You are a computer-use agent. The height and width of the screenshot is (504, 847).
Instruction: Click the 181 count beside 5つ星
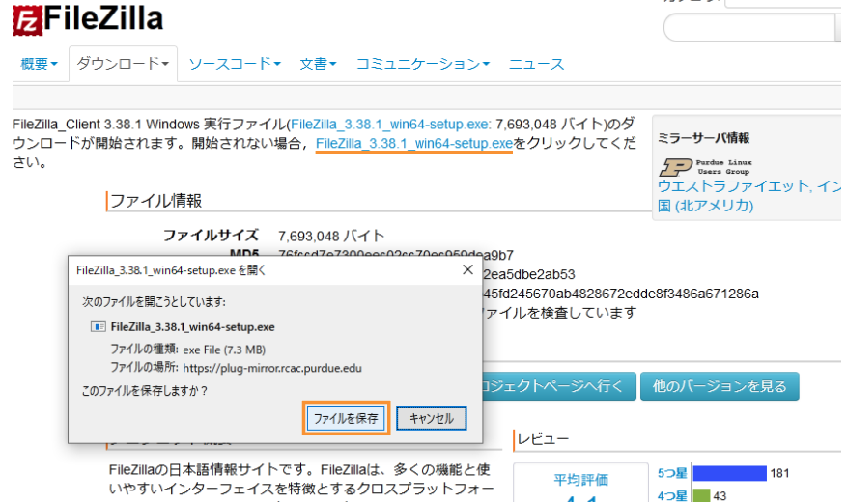(779, 474)
